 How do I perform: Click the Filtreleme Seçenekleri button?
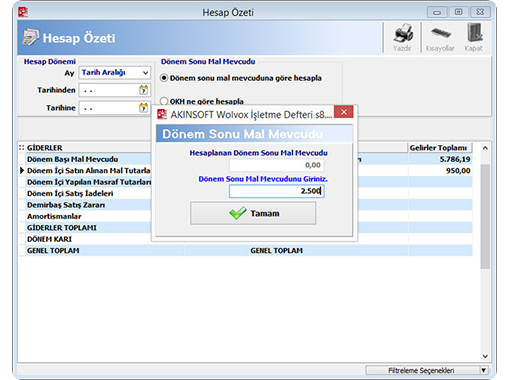[422, 370]
